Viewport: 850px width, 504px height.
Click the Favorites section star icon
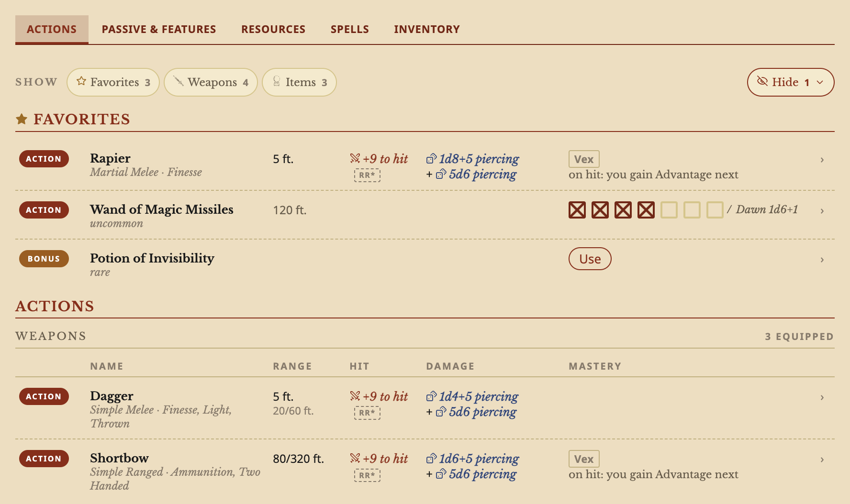(22, 119)
